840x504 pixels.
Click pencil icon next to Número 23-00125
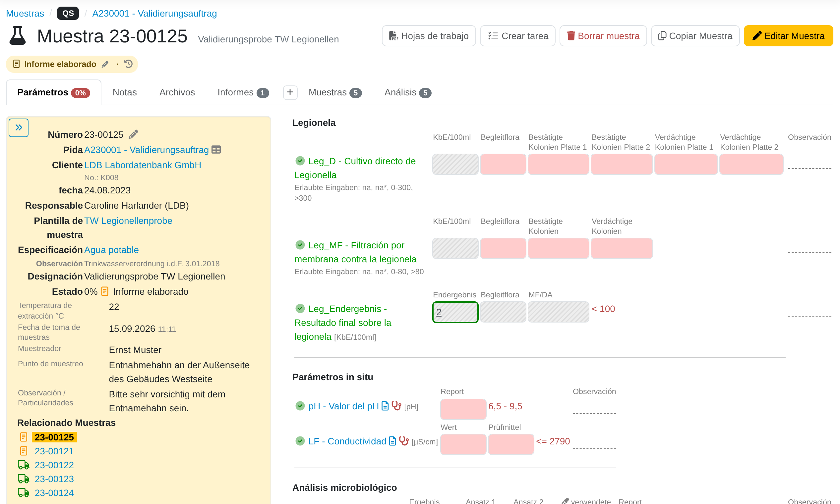point(134,134)
